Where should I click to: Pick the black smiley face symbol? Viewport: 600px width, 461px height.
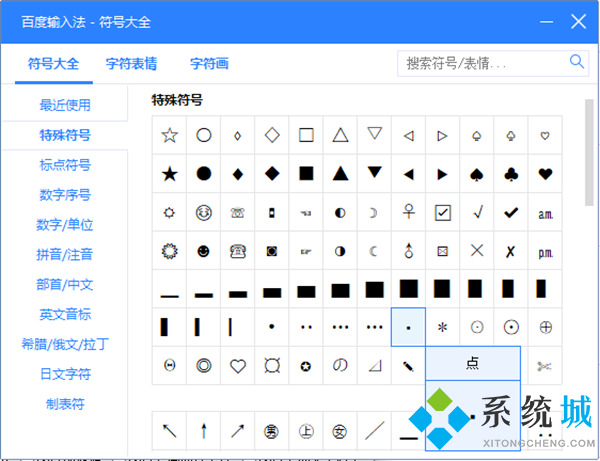(204, 251)
